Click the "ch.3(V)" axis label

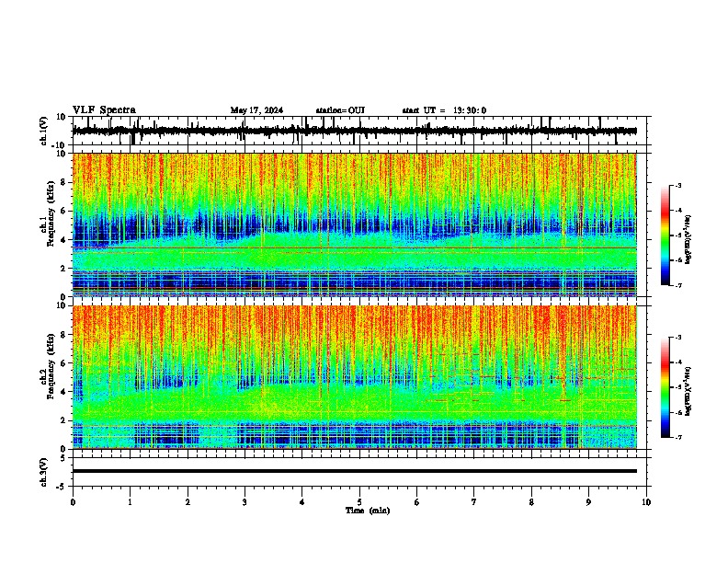44,473
